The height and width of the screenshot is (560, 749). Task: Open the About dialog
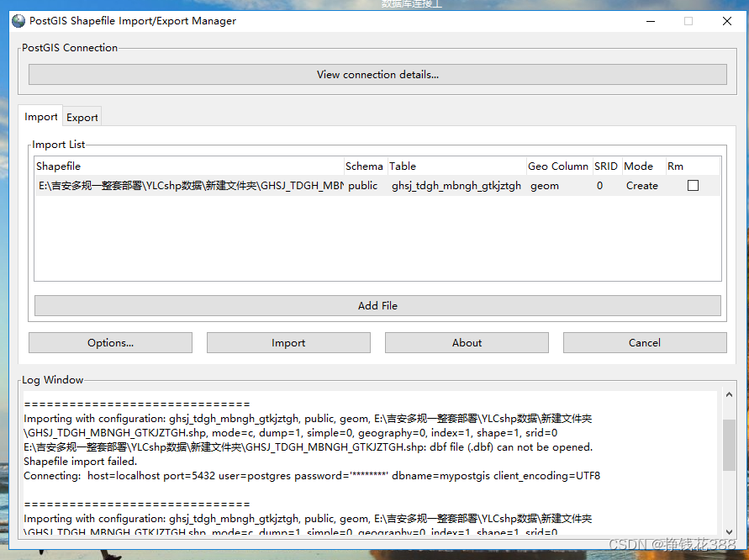coord(467,342)
